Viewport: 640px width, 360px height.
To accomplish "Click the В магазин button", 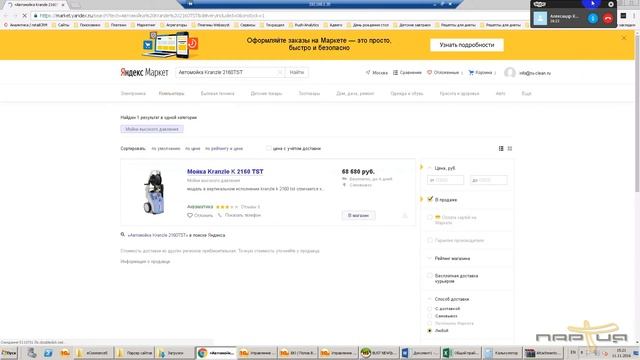I will click(358, 215).
